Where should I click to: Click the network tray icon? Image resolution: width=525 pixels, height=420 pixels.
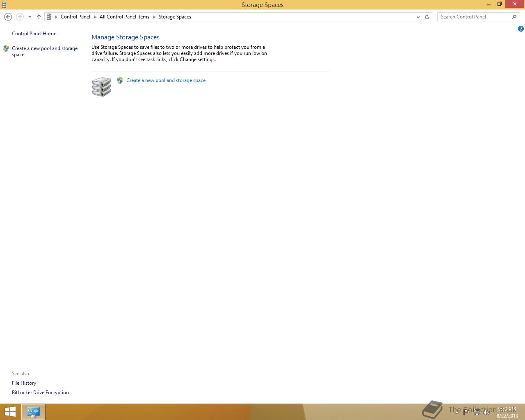click(477, 412)
